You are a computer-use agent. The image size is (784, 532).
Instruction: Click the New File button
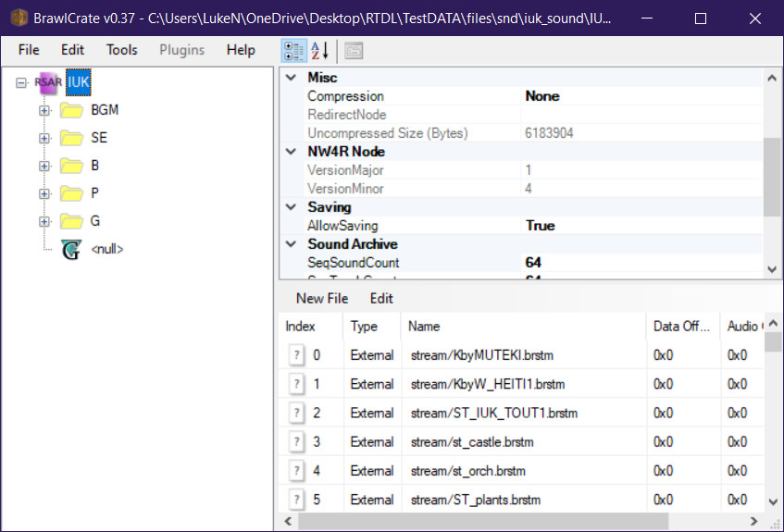[x=322, y=298]
